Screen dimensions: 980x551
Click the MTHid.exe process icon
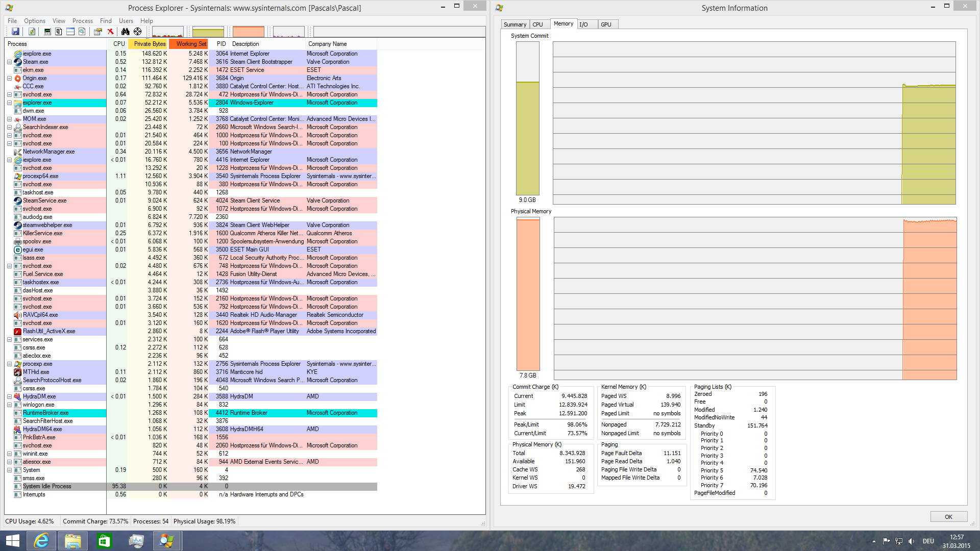[18, 372]
